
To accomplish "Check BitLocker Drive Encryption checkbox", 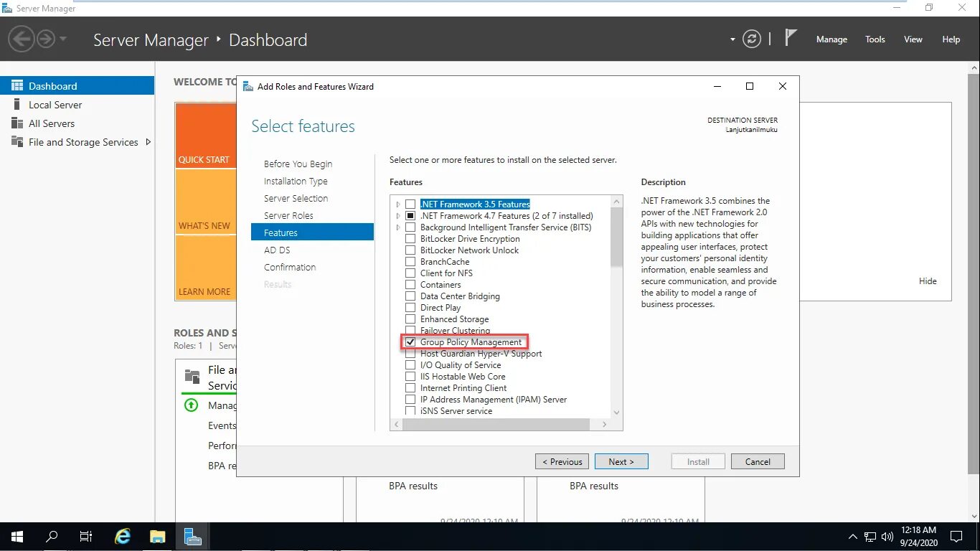I will 410,239.
